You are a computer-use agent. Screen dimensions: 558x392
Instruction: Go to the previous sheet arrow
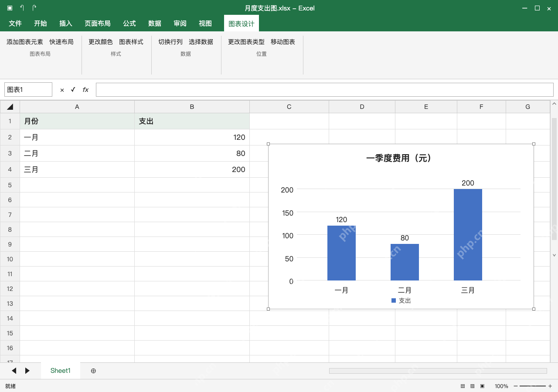14,371
